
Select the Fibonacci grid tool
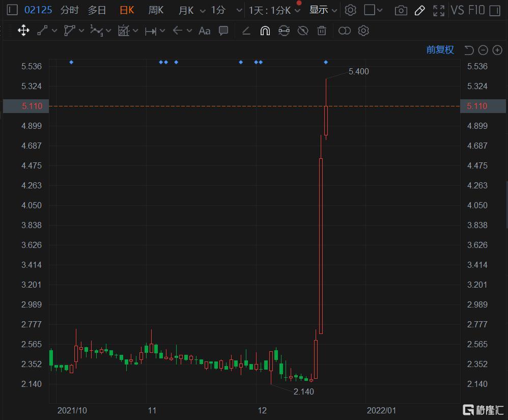pyautogui.click(x=123, y=31)
